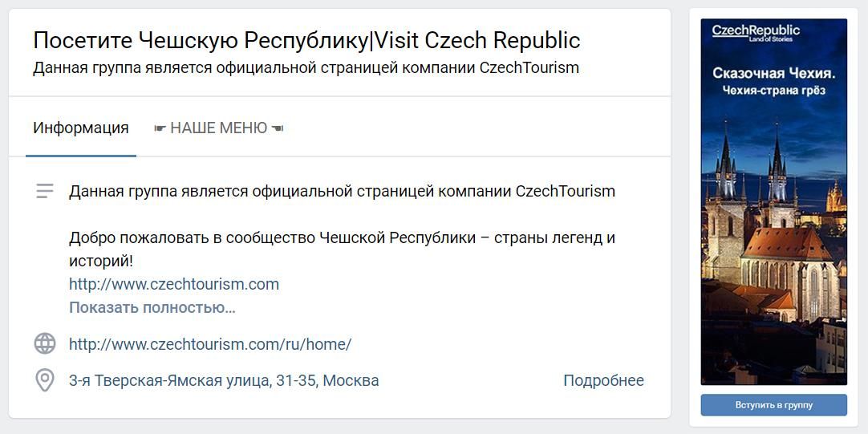The image size is (868, 434).
Task: Click the pointing hand after НАШЕ МЕНЮ
Action: (x=278, y=128)
